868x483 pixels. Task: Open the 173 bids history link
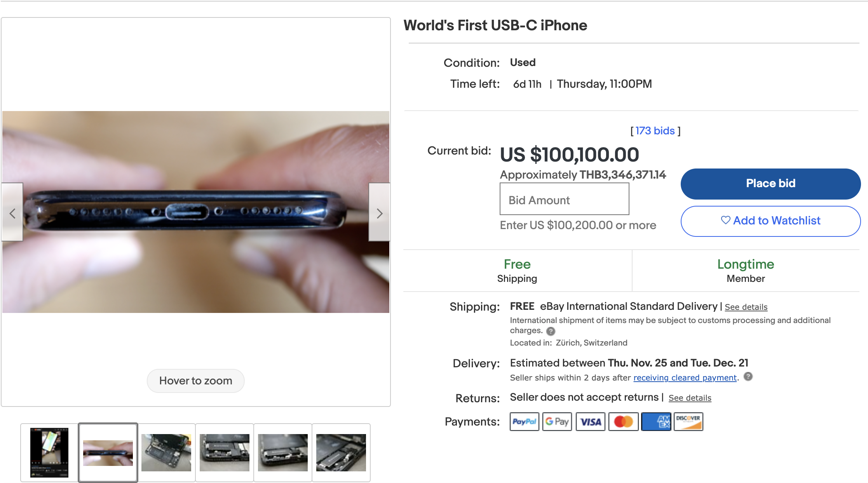[x=655, y=131]
